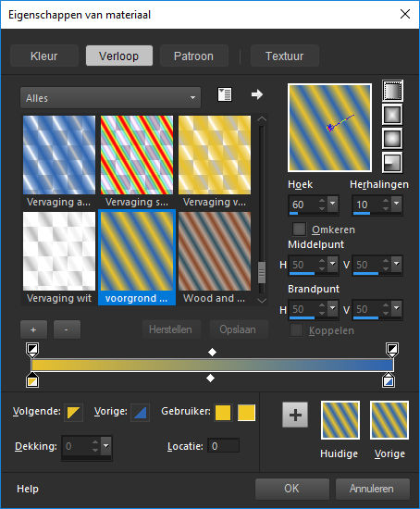Expand the Herhalingen dropdown arrow
This screenshot has height=509, width=420.
pos(397,204)
